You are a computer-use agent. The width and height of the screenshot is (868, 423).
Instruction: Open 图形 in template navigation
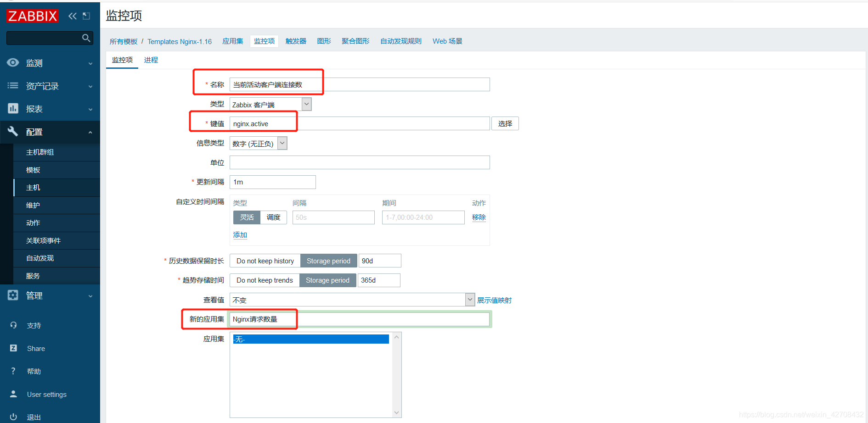tap(324, 41)
